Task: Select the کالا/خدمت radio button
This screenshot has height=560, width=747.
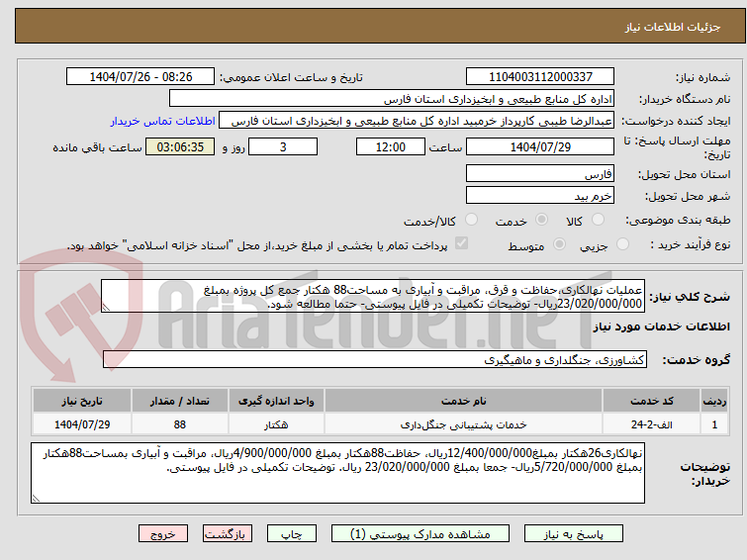Action: 471,220
